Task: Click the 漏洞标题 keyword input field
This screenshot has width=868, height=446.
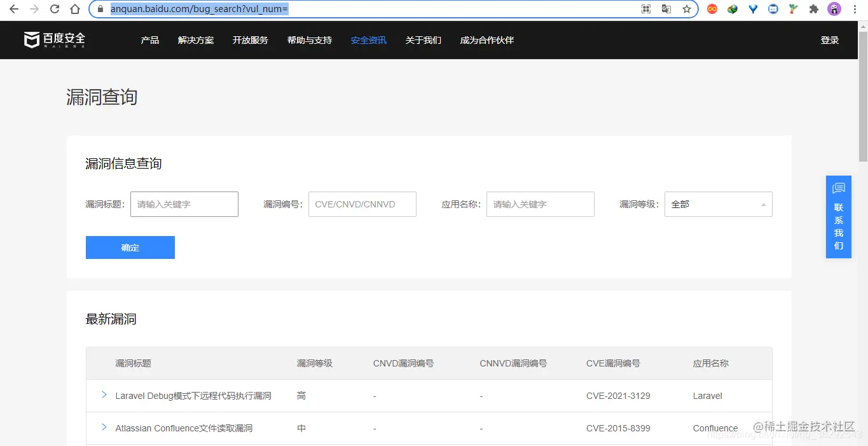Action: pyautogui.click(x=184, y=204)
